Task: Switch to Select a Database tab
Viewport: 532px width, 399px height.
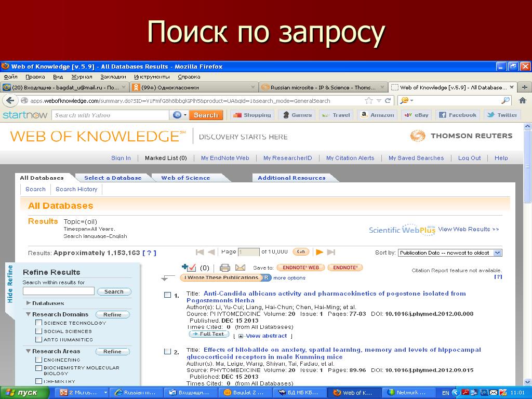Action: [113, 178]
